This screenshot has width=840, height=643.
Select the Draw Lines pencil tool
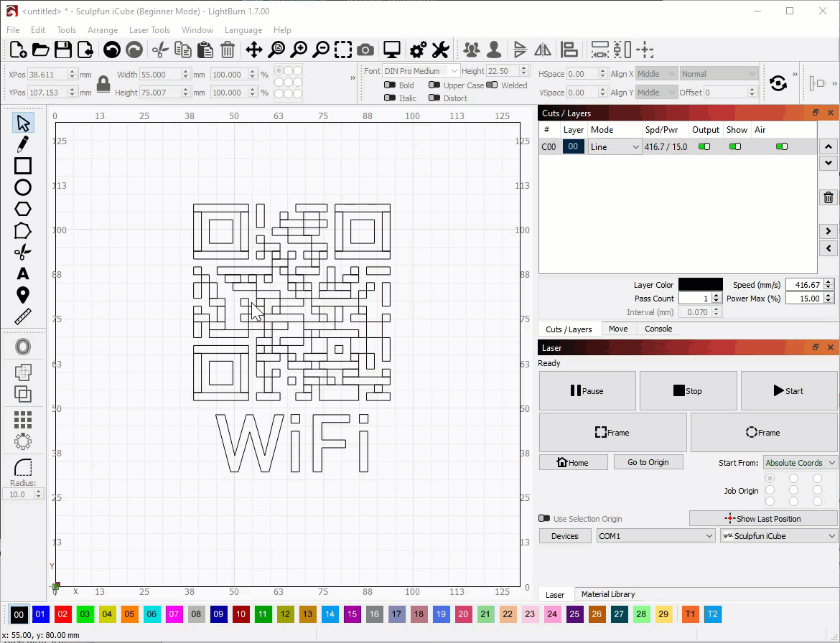pyautogui.click(x=23, y=144)
